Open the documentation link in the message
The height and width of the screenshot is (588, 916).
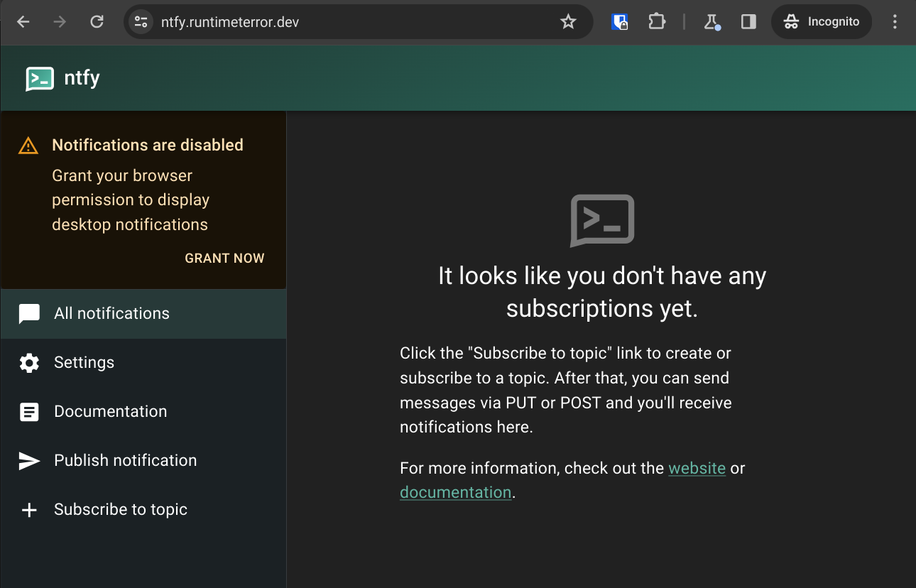(x=456, y=492)
